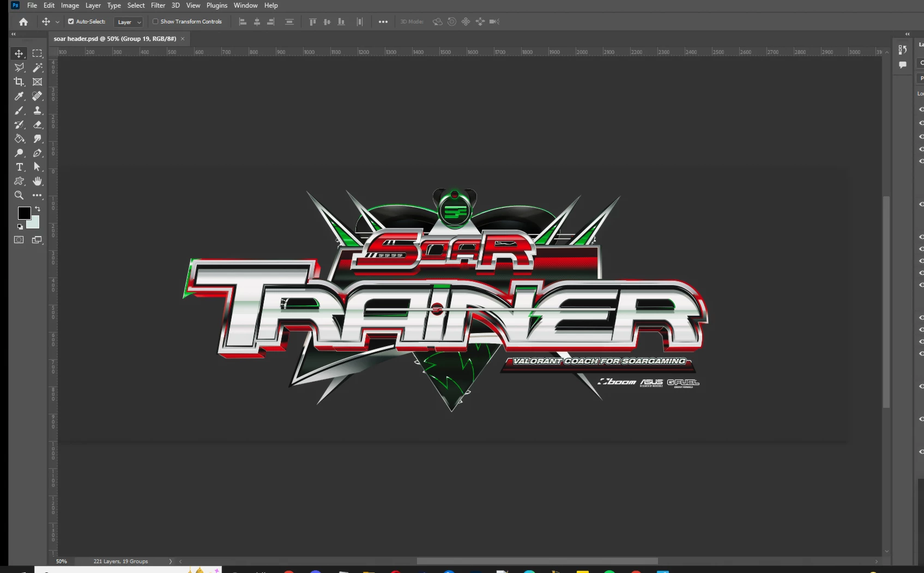The height and width of the screenshot is (573, 924).
Task: Open the black foreground color picker
Action: tap(23, 213)
